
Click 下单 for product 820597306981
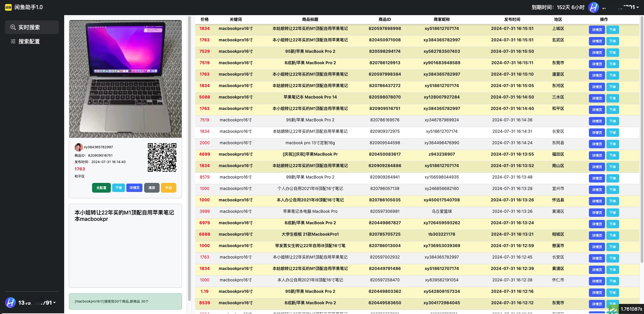(613, 213)
